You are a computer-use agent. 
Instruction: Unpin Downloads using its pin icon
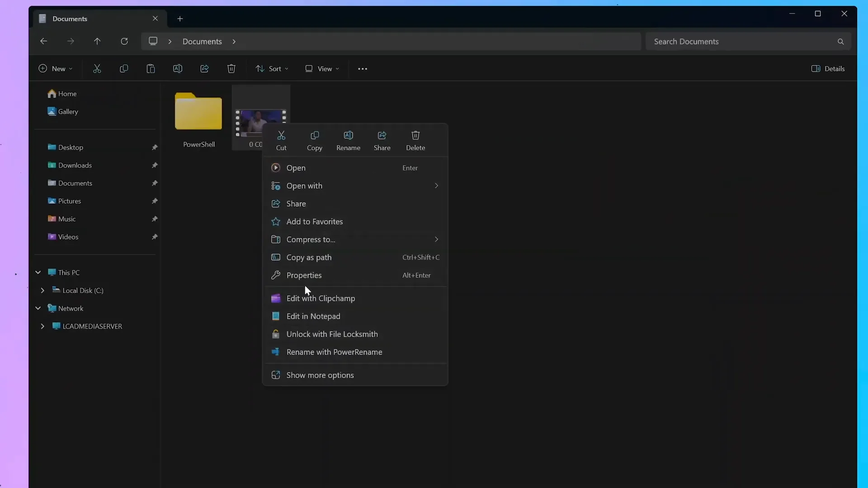155,165
